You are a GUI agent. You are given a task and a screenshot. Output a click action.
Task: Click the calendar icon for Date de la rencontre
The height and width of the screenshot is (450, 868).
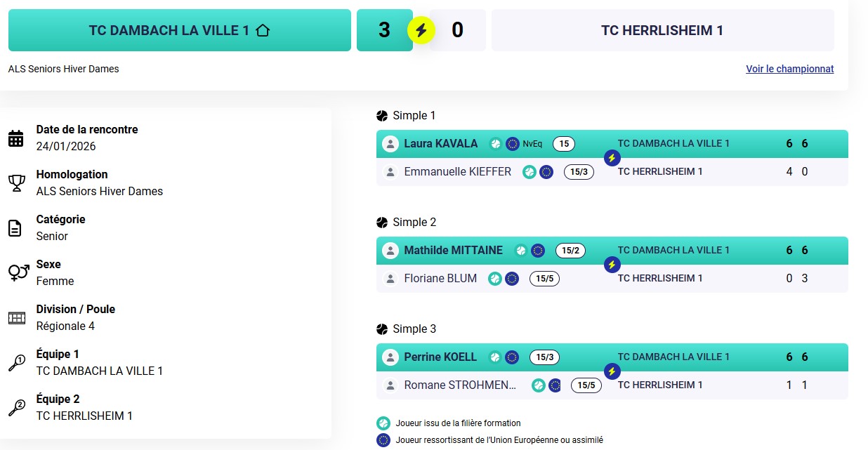coord(16,138)
